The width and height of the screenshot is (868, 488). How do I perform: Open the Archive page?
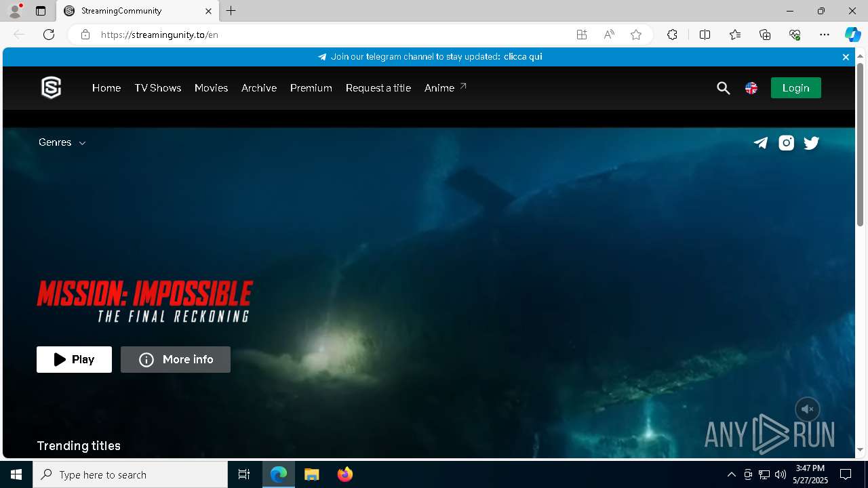(x=259, y=88)
